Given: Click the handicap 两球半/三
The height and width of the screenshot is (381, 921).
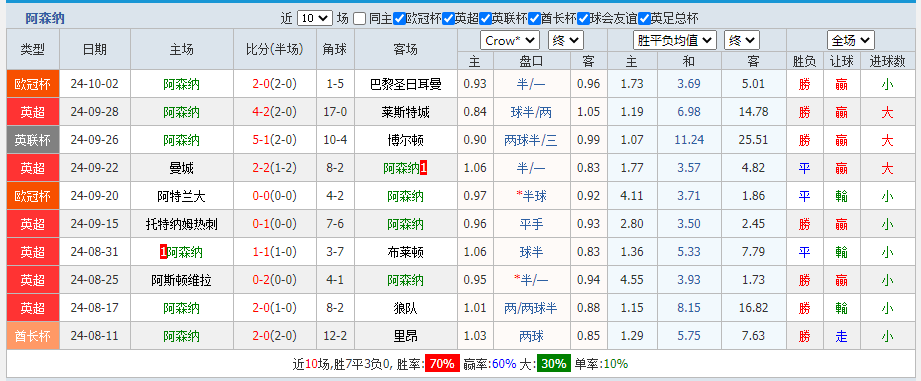Looking at the screenshot, I should (x=531, y=140).
